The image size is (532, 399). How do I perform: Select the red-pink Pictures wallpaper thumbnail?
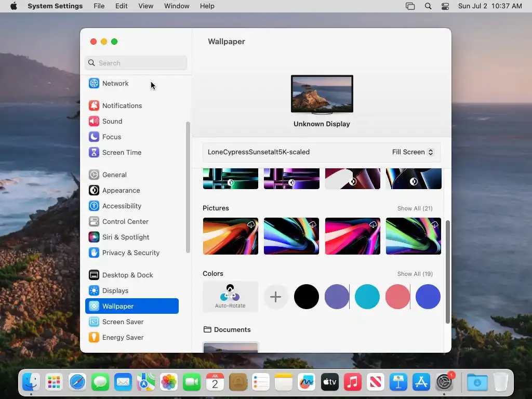[x=353, y=236]
